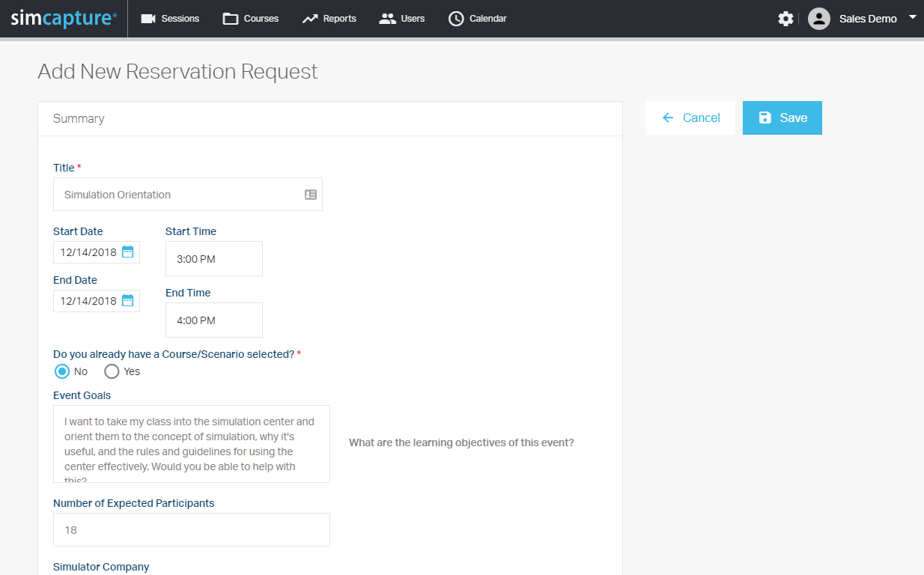Open the Users menu
924x575 pixels.
(402, 19)
